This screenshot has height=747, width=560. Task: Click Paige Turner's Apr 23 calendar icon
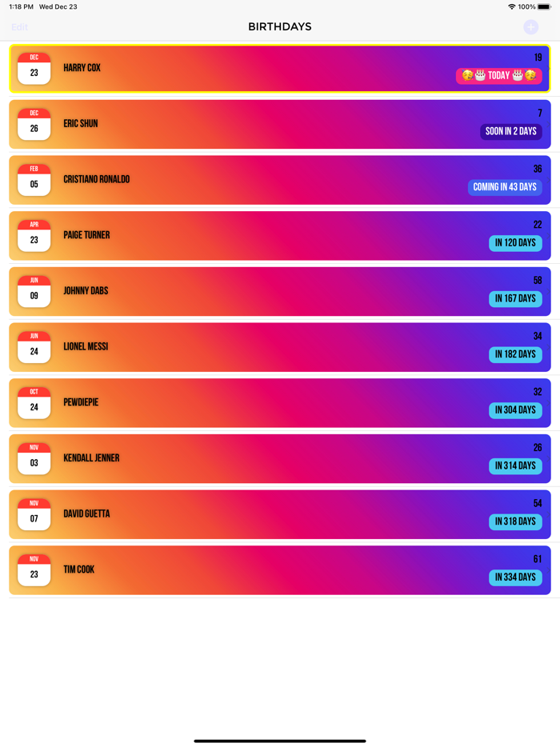tap(34, 235)
